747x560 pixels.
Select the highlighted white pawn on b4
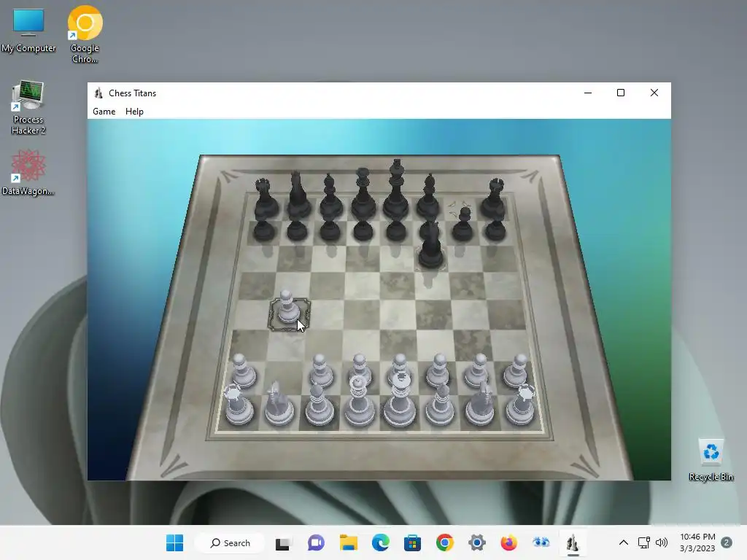287,308
